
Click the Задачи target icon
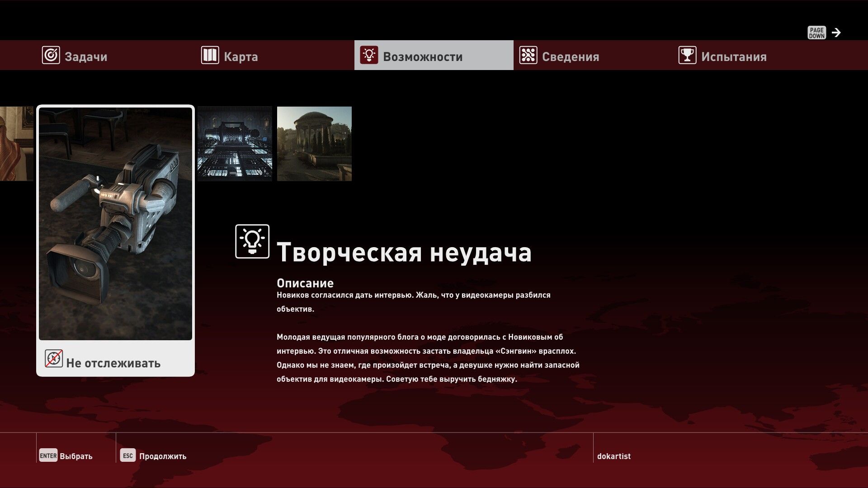[x=51, y=56]
